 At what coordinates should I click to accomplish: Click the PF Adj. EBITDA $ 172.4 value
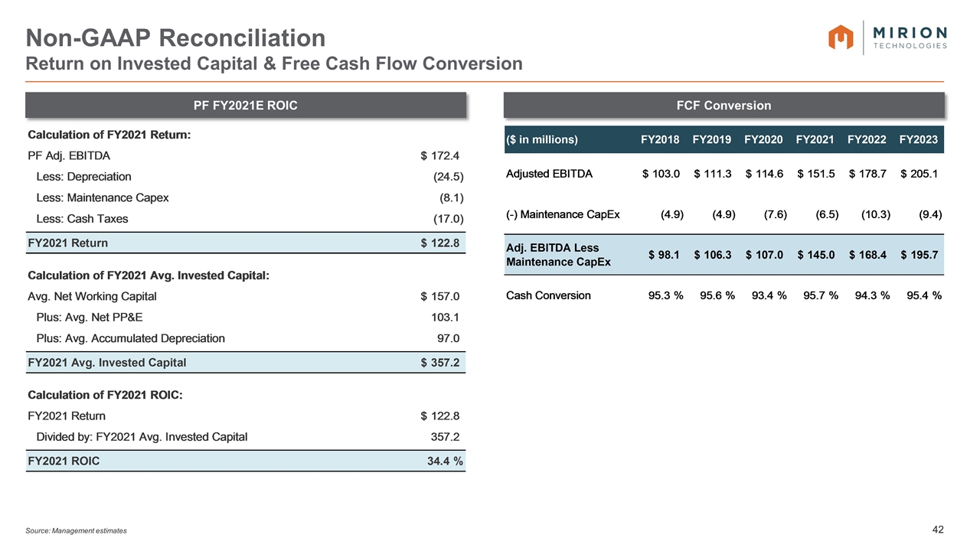point(439,156)
